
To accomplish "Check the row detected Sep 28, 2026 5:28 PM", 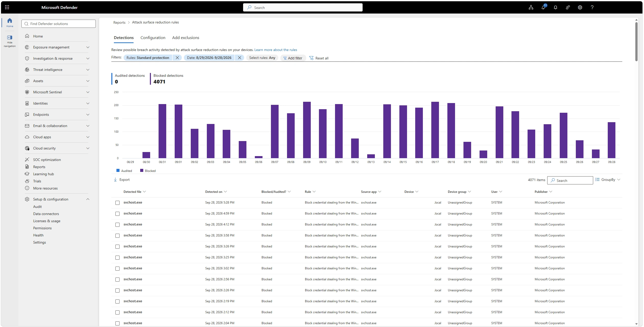I will click(117, 203).
